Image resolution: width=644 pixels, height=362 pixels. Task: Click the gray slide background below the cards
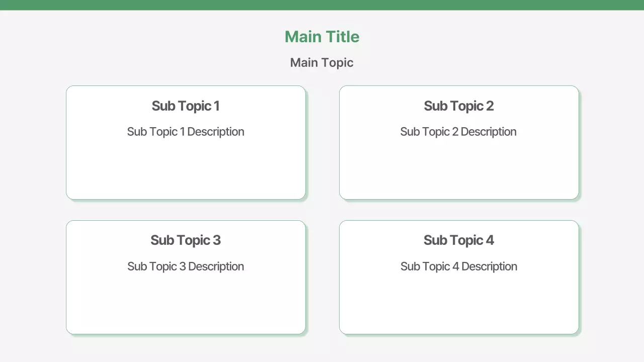[x=322, y=348]
